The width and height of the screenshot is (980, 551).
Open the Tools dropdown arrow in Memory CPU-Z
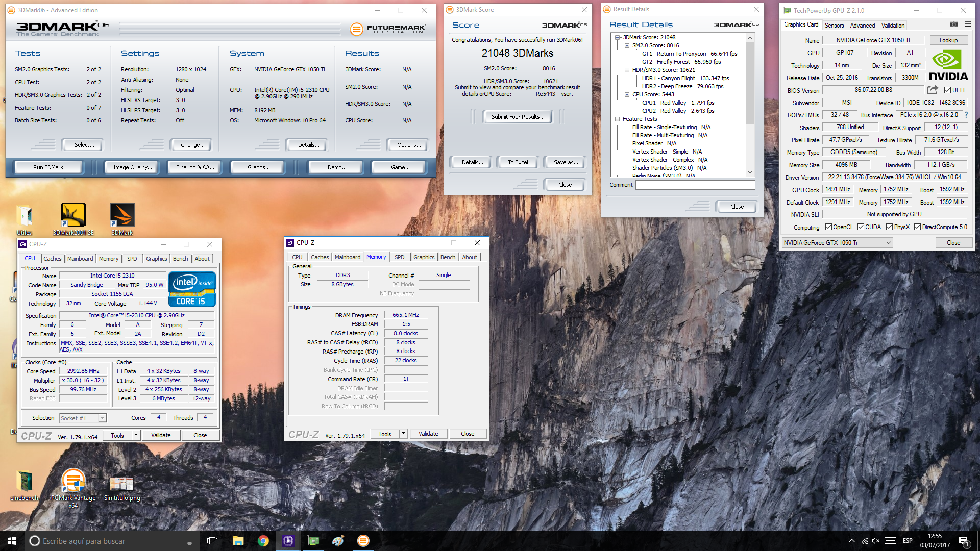click(x=403, y=434)
